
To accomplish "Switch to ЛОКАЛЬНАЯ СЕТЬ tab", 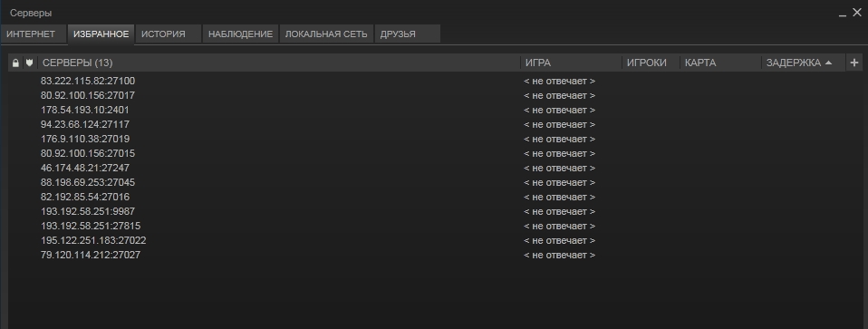I will [x=326, y=34].
